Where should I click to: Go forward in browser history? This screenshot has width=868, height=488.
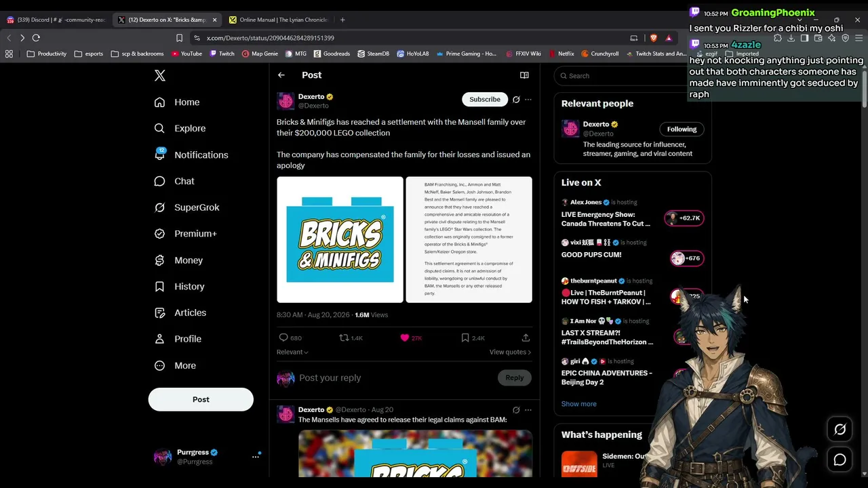(22, 38)
